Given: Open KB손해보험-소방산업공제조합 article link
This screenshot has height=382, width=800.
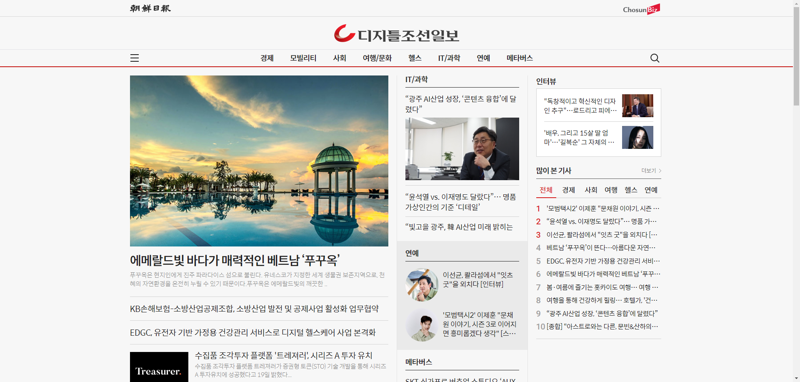Looking at the screenshot, I should 254,309.
